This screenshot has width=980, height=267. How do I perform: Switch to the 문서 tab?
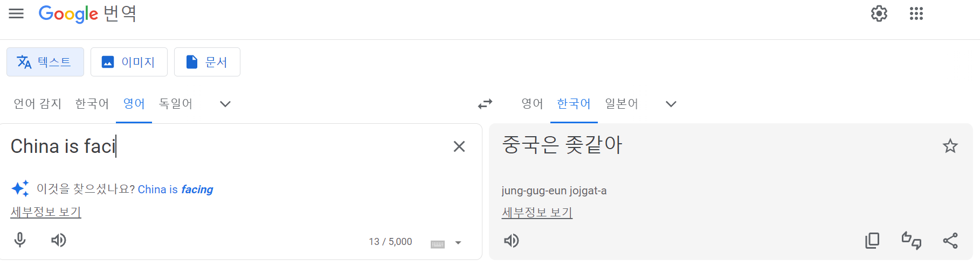tap(207, 62)
